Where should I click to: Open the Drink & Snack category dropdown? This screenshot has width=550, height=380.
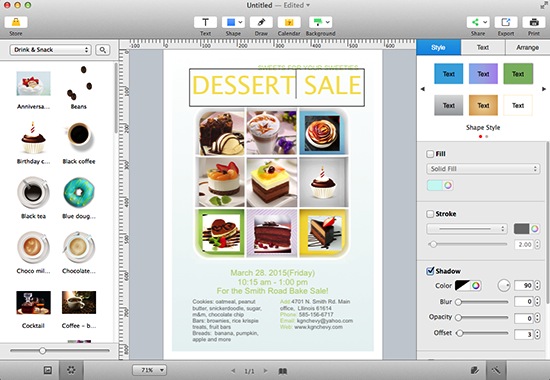51,50
